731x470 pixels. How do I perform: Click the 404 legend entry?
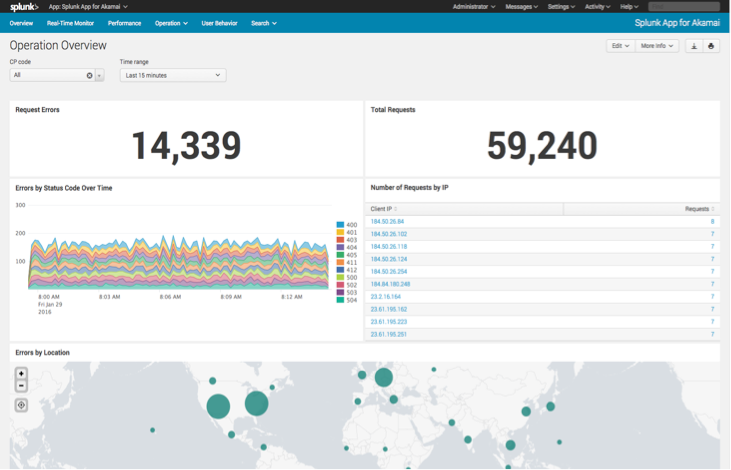tap(347, 247)
